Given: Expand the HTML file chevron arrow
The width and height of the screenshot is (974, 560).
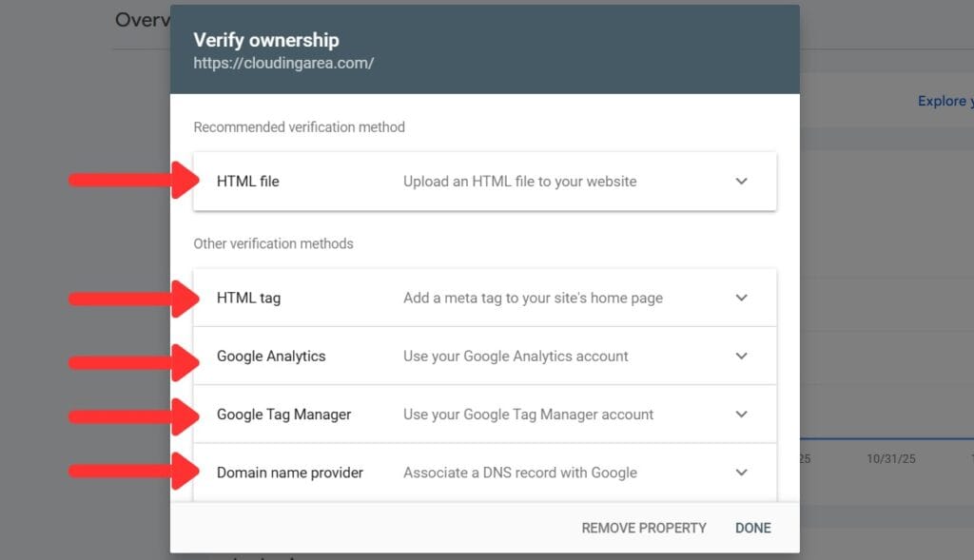Looking at the screenshot, I should (742, 182).
